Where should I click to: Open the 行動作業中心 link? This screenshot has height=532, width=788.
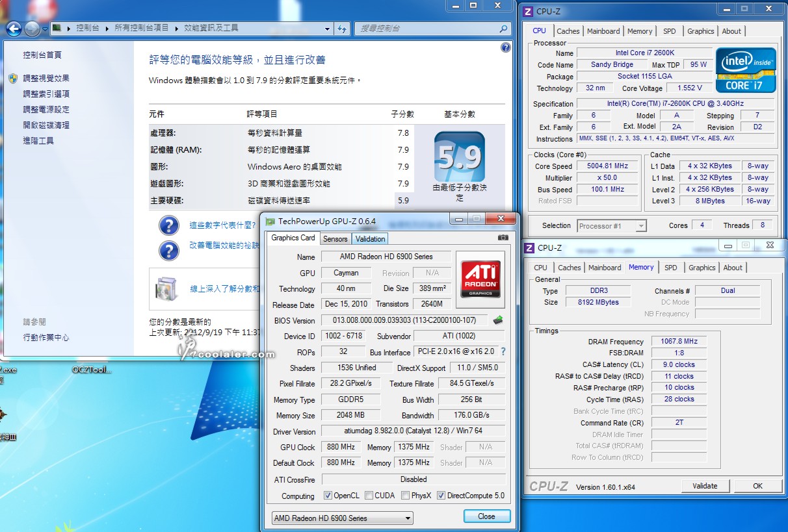(46, 338)
